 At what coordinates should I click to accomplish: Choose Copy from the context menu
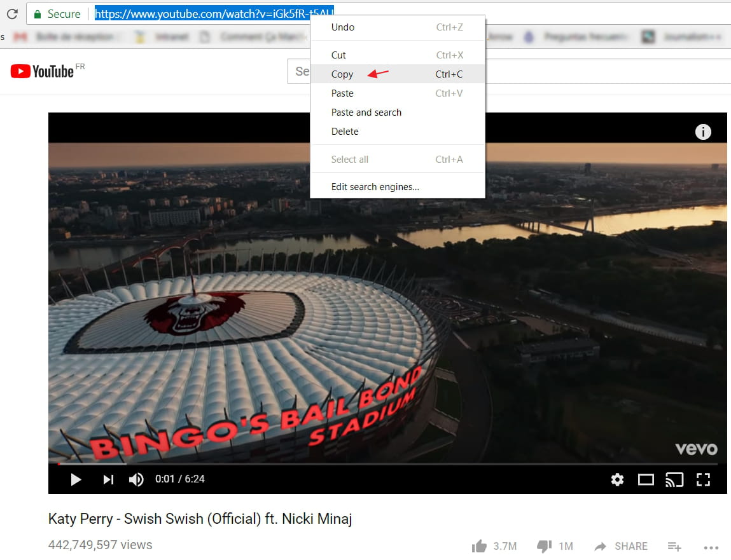point(342,74)
